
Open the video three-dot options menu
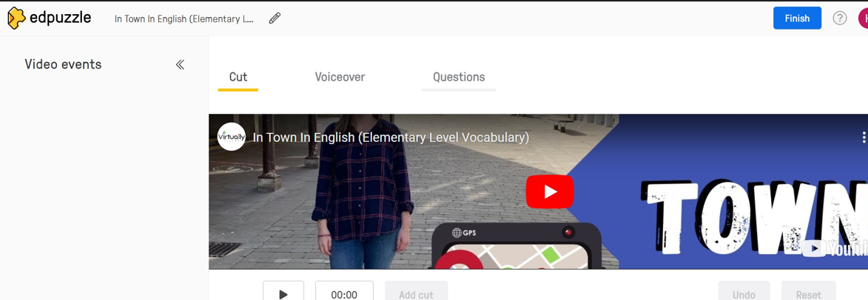[864, 137]
